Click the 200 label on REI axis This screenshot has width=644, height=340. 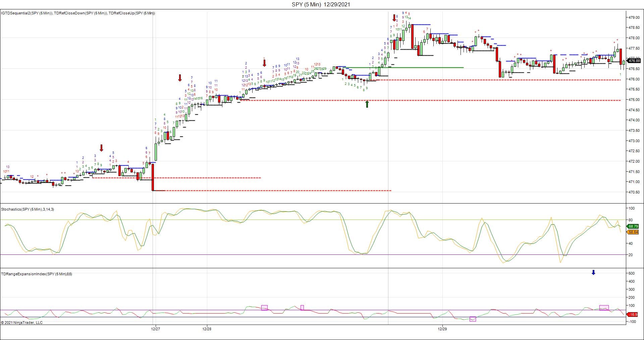(x=631, y=297)
